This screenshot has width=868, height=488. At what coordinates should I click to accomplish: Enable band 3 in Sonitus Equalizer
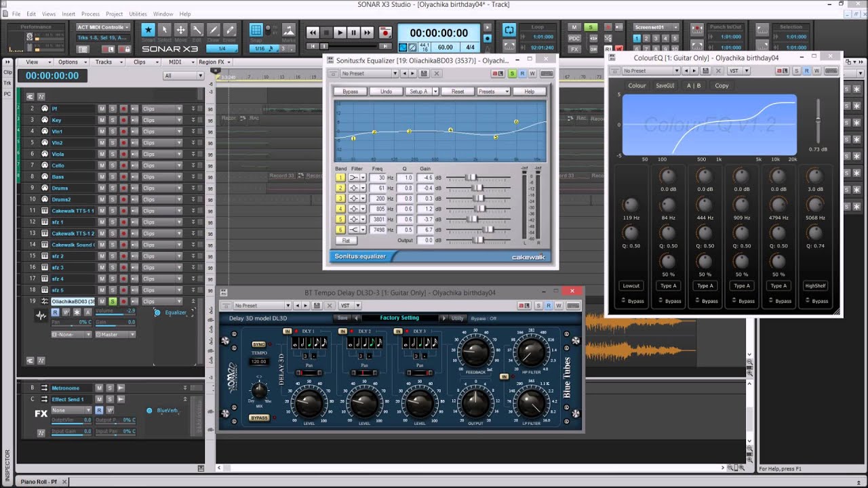341,199
